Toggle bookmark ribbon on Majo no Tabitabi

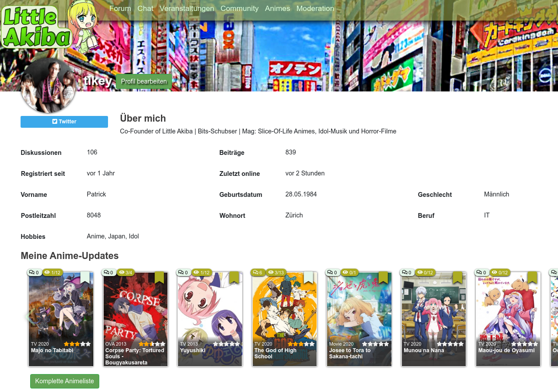85,277
